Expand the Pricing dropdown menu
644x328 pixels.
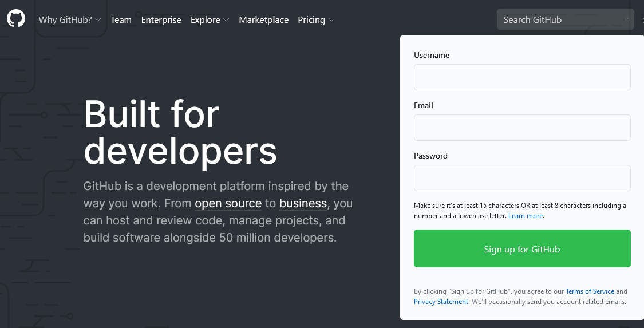(x=316, y=19)
